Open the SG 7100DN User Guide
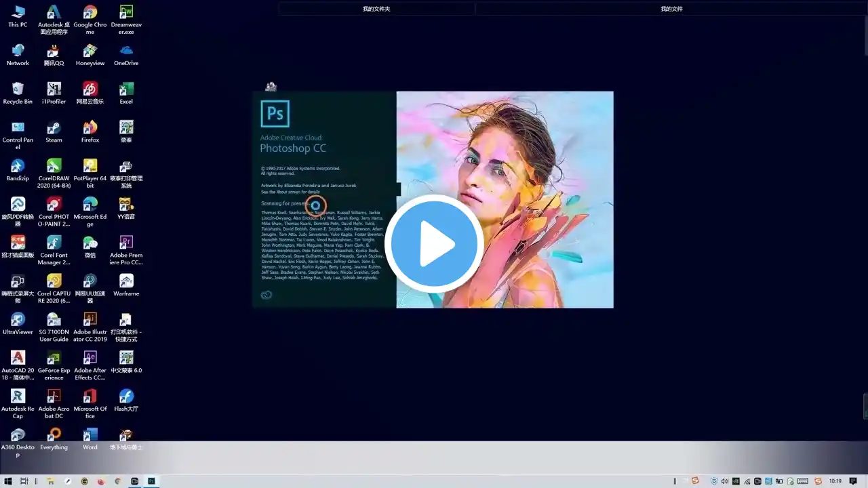 point(54,327)
